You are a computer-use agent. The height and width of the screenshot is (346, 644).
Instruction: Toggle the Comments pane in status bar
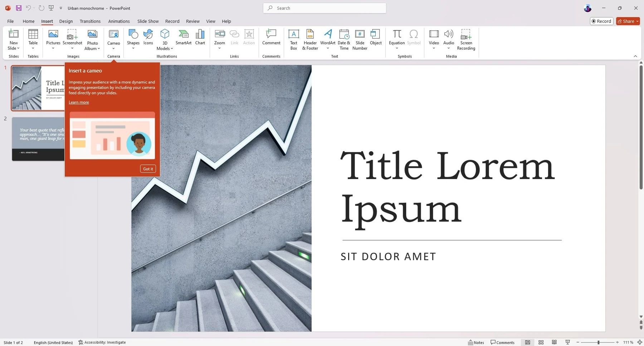tap(502, 342)
